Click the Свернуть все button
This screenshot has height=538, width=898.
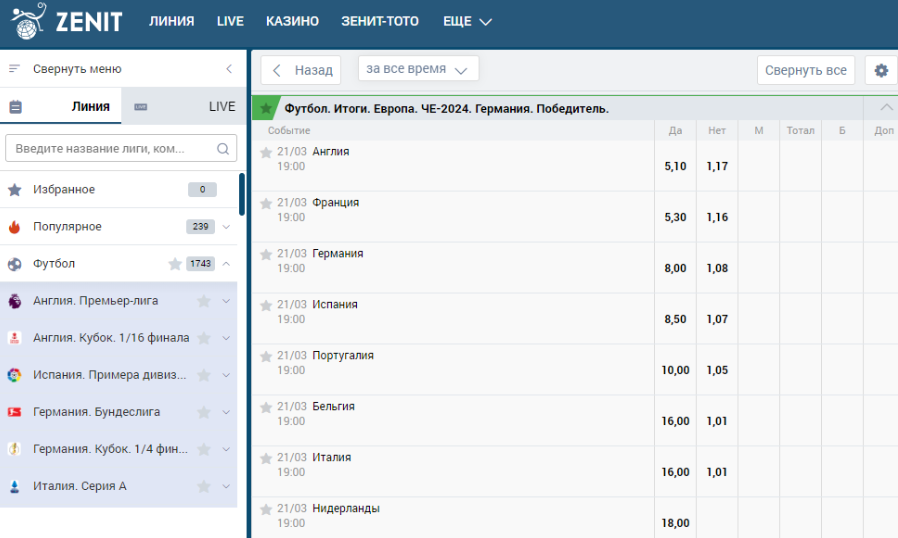point(805,70)
